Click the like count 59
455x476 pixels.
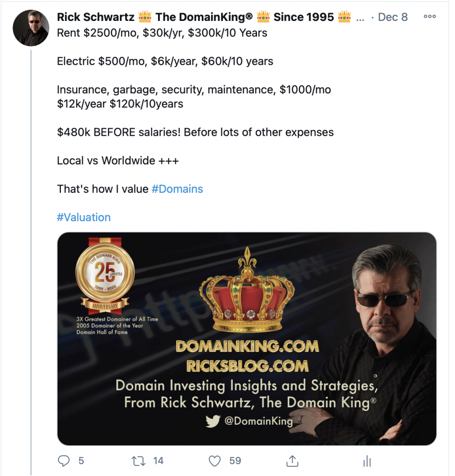235,461
